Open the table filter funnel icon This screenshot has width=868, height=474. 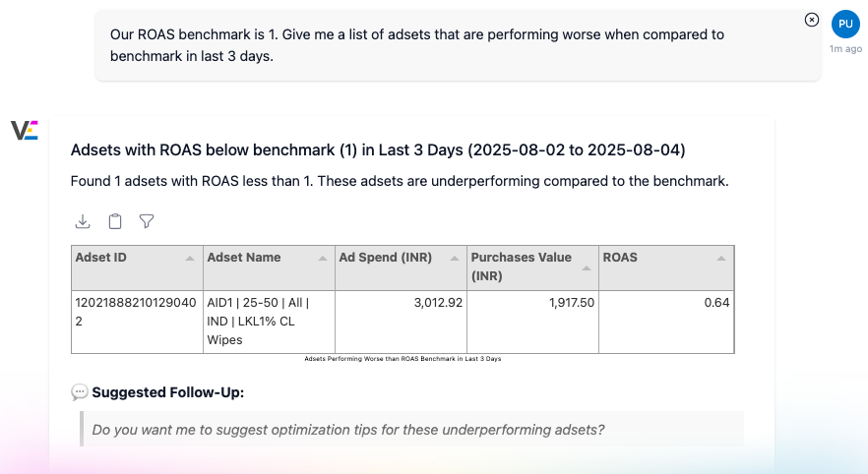tap(147, 221)
